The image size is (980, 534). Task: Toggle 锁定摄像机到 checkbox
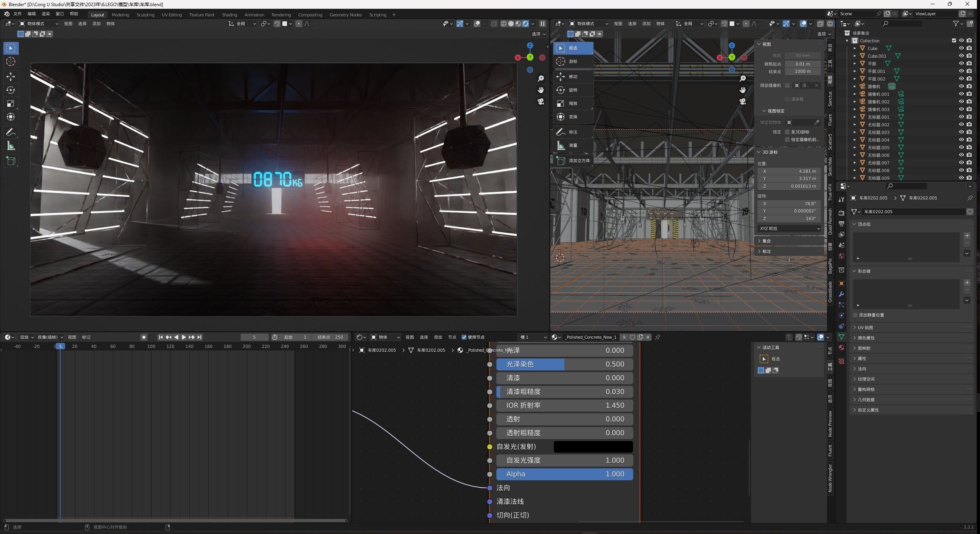tap(787, 140)
